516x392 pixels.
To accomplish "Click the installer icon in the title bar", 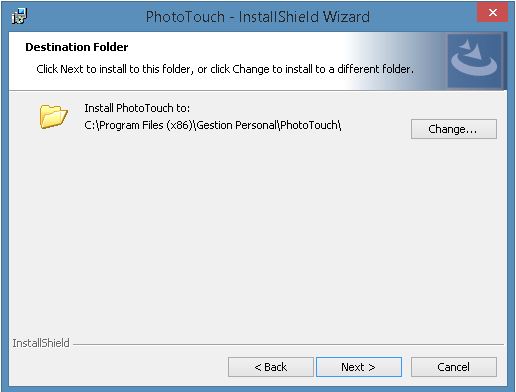I will point(19,16).
